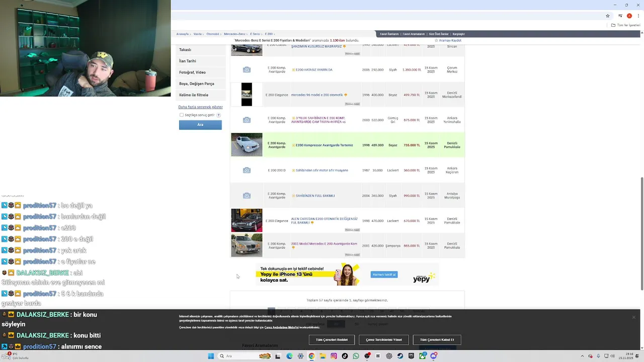
Task: Open Google Chrome from the taskbar
Action: (311, 356)
